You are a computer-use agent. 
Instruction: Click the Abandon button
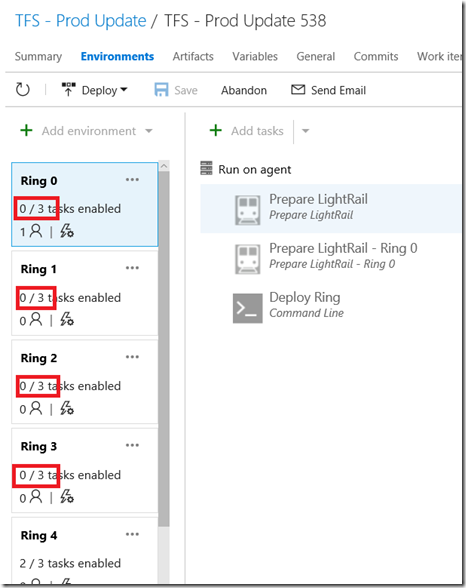coord(244,90)
